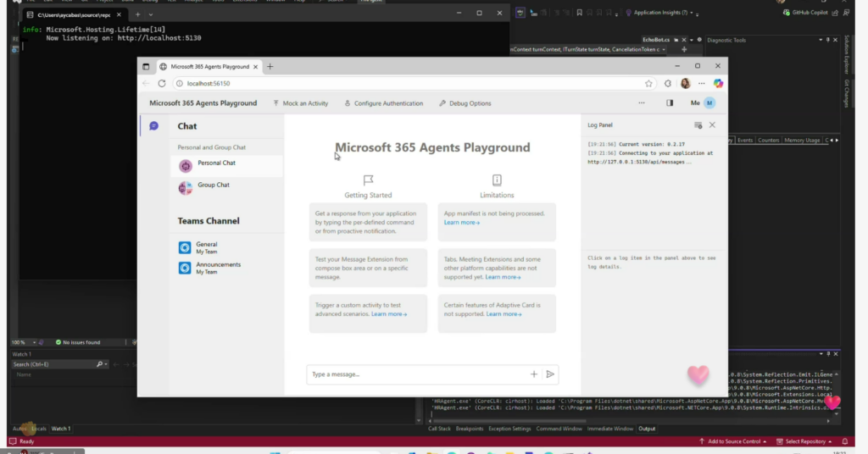Click the Personal Chat avatar icon

(186, 165)
